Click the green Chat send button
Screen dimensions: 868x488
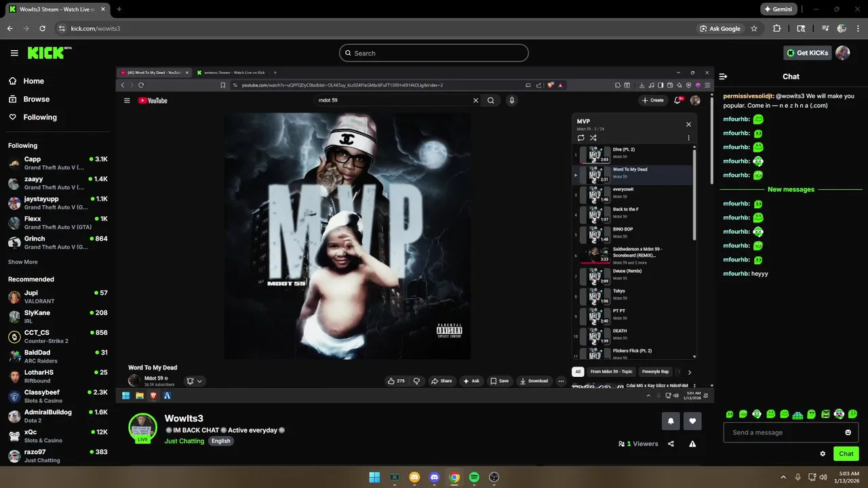tap(846, 454)
